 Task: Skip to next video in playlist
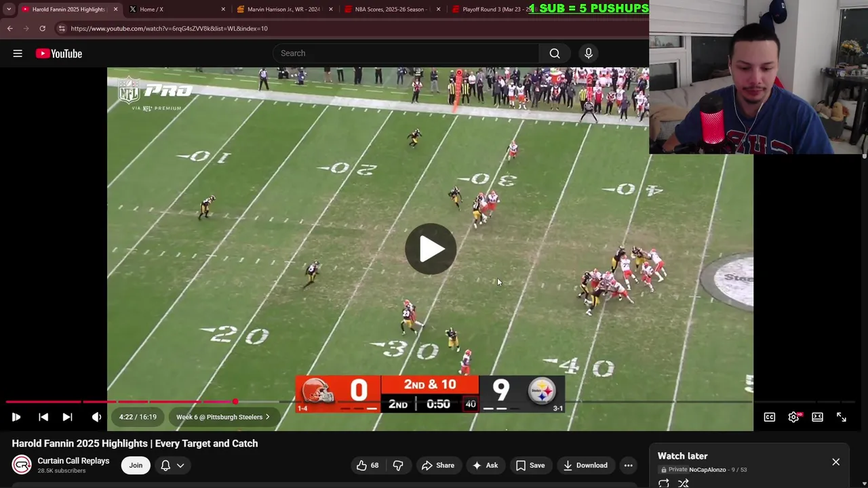[67, 417]
